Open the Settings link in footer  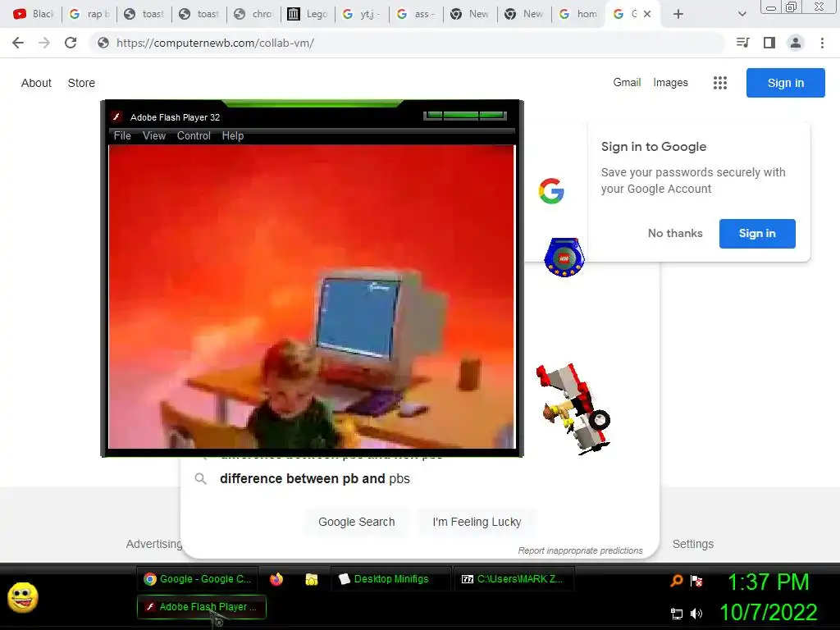tap(692, 544)
